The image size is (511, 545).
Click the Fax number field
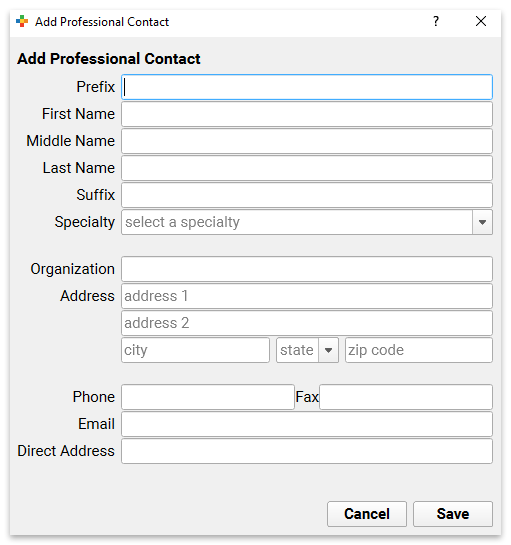[406, 397]
